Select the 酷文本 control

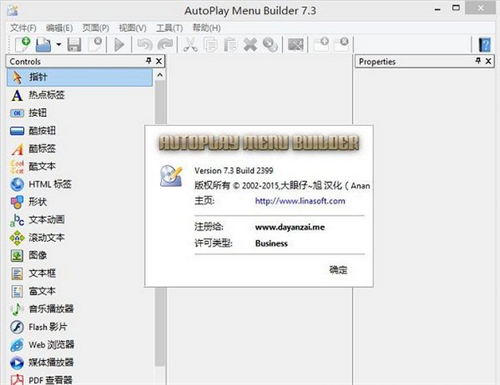click(x=80, y=166)
